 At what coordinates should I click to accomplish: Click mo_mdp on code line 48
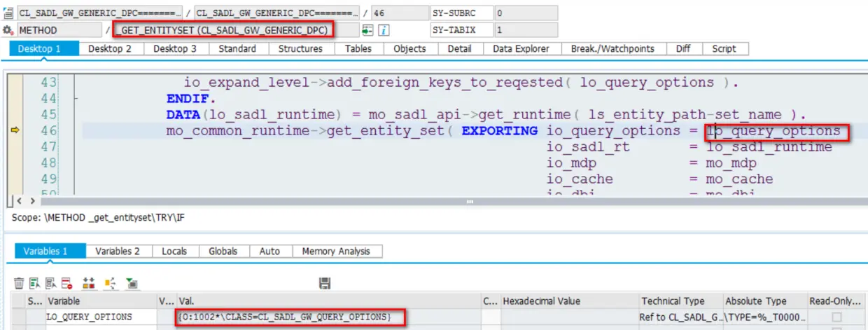[731, 163]
